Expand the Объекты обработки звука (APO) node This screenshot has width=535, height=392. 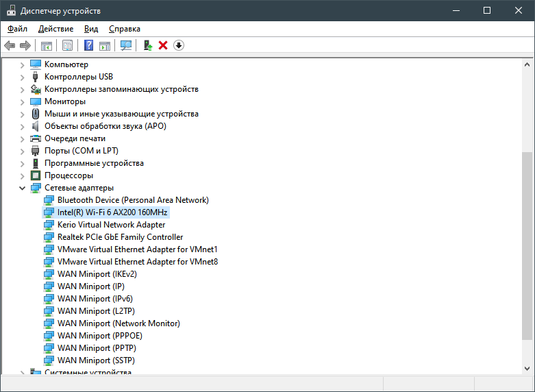(x=22, y=127)
